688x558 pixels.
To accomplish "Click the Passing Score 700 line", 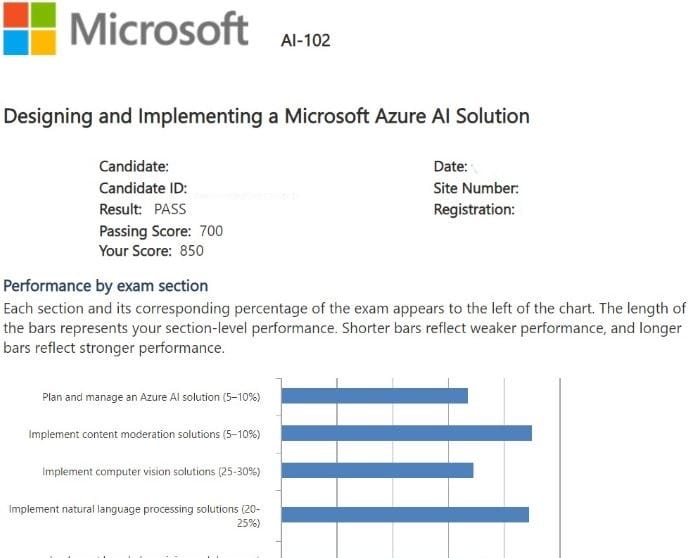I will (161, 231).
